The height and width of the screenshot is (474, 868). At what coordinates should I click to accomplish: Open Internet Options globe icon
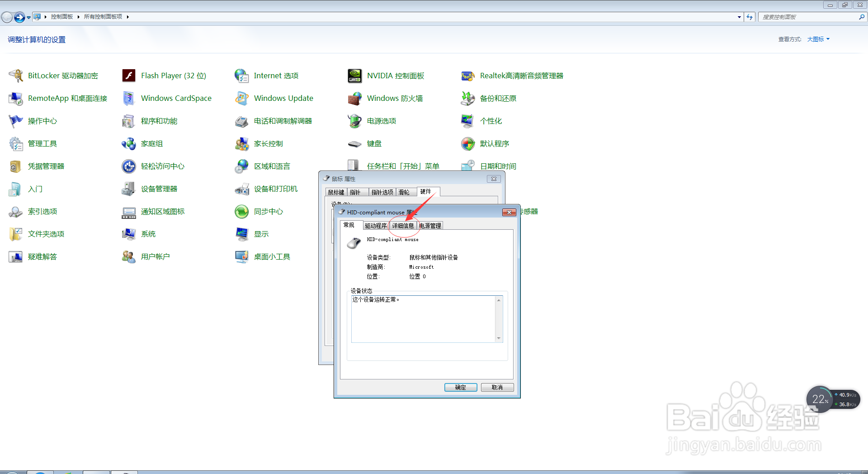242,76
